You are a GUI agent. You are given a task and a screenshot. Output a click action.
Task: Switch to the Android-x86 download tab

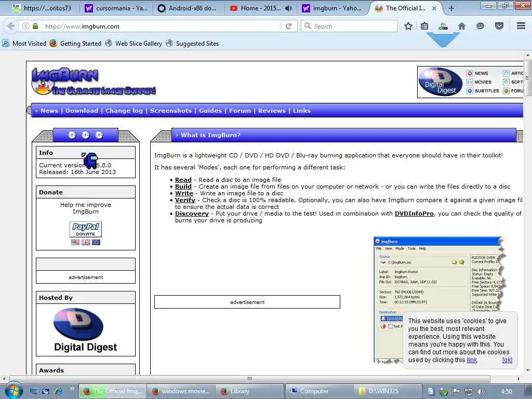click(x=187, y=8)
